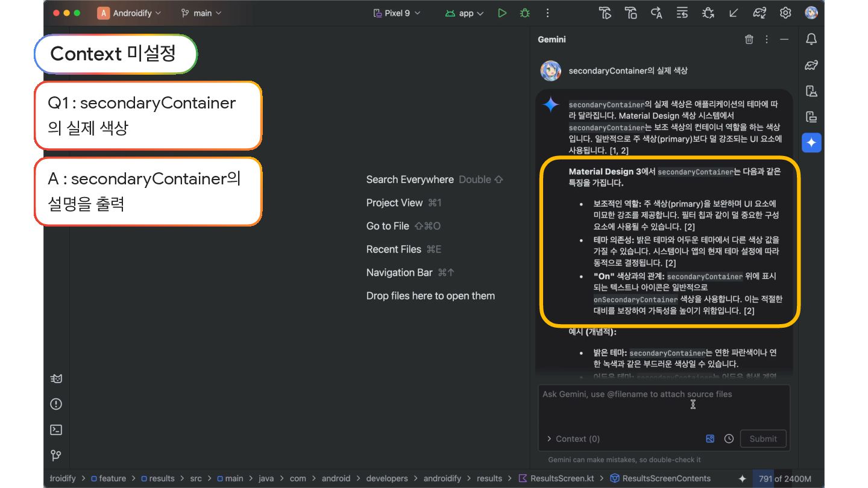Open Git version control icon in left sidebar
Screen dimensions: 868x488
pyautogui.click(x=56, y=455)
